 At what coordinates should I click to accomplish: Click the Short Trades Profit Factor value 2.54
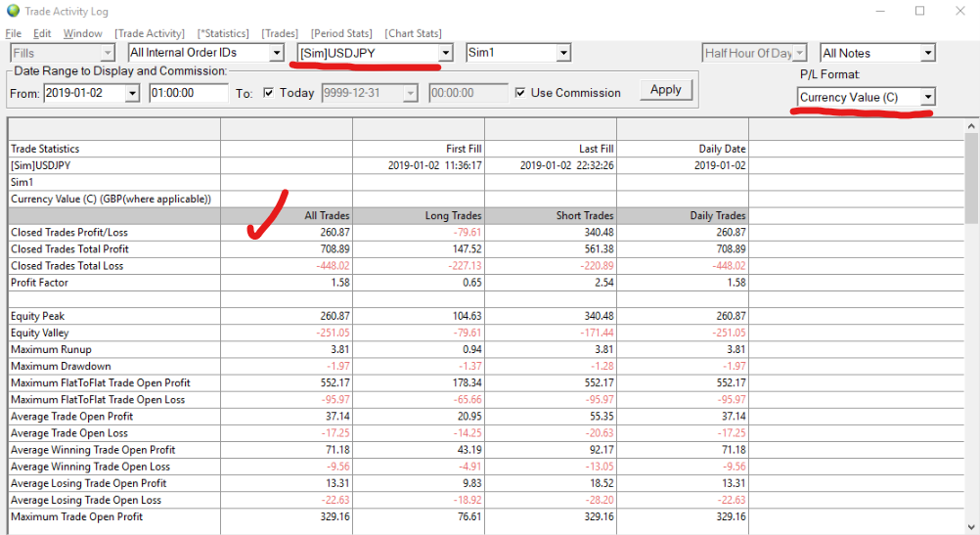click(603, 283)
